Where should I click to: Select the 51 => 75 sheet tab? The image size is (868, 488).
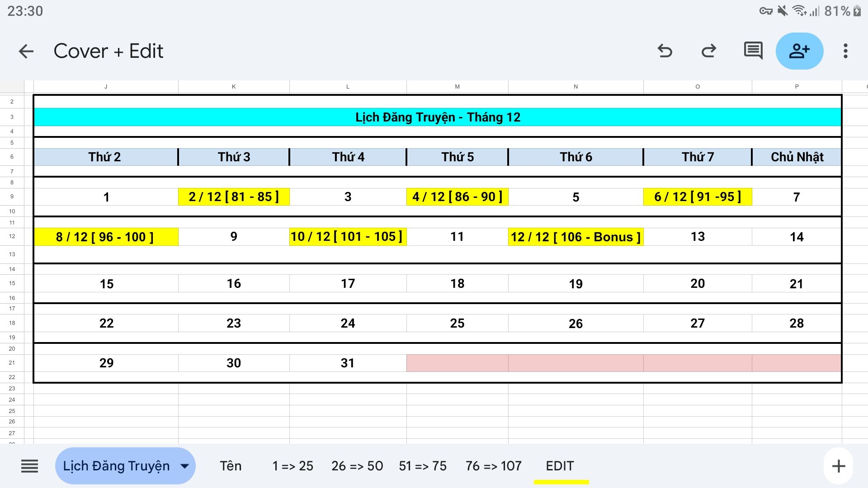coord(422,466)
